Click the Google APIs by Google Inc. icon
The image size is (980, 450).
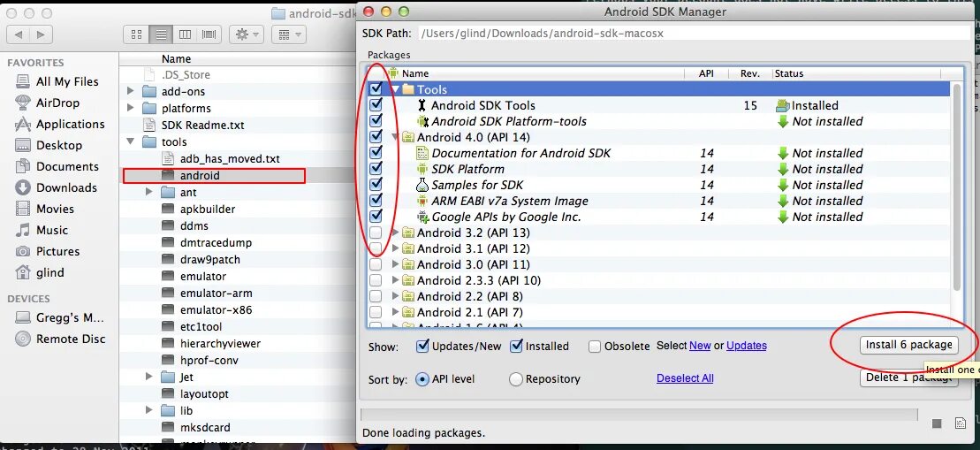click(x=422, y=217)
